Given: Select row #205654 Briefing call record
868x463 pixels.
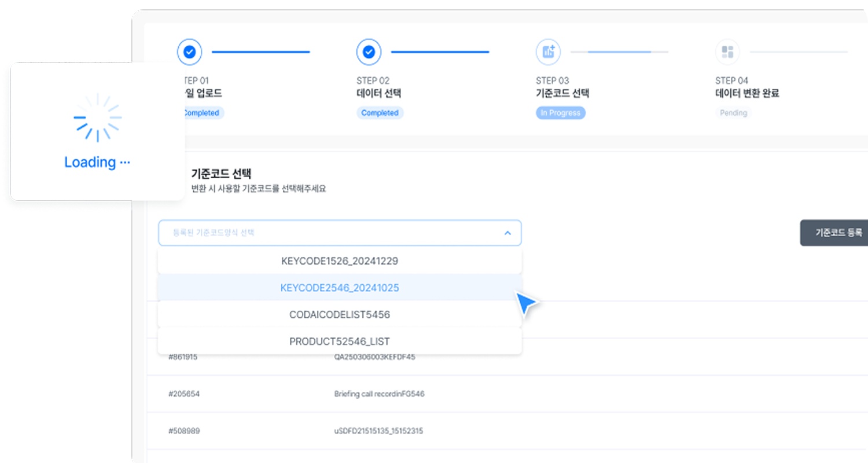Looking at the screenshot, I should pos(507,394).
